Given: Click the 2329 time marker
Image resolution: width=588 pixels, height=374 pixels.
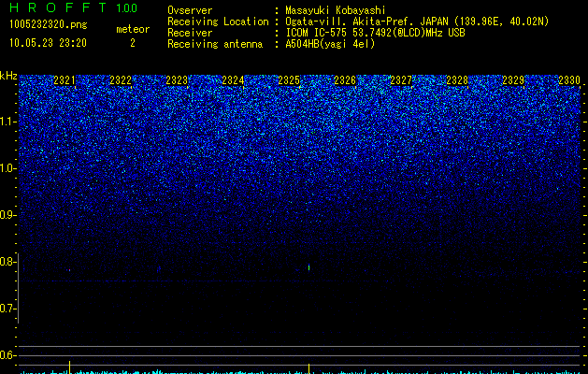Looking at the screenshot, I should coord(513,80).
